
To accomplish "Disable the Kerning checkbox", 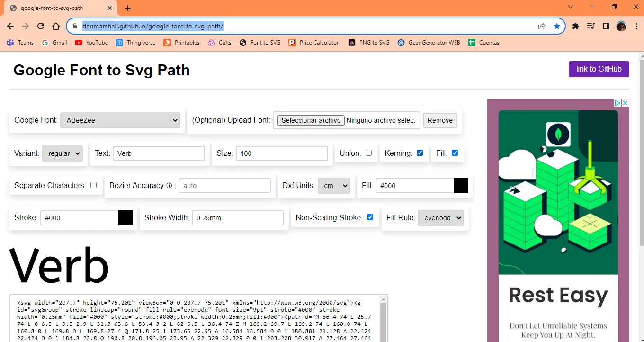I will 420,153.
